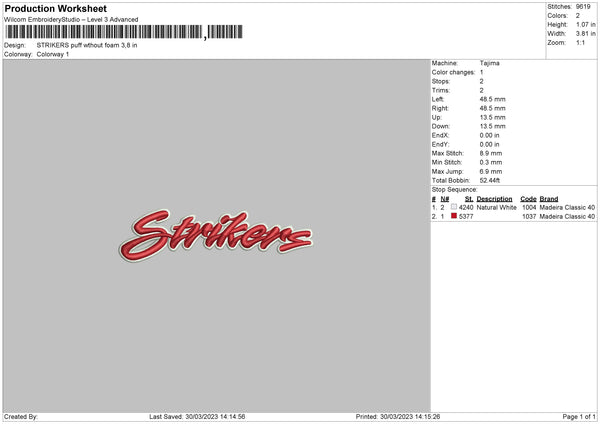Click the EndX value 0.00 in
Viewport: 600px width, 424px height.
click(x=489, y=135)
